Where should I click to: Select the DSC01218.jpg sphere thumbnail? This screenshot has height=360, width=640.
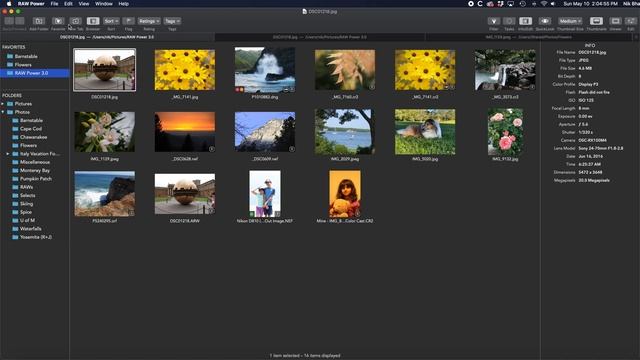(104, 70)
